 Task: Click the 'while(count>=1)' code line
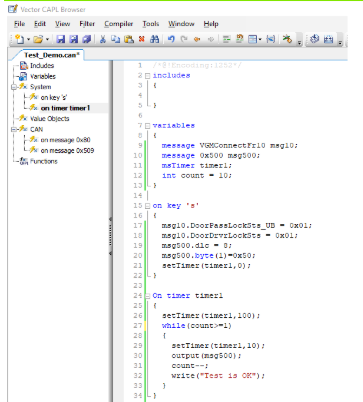196,326
